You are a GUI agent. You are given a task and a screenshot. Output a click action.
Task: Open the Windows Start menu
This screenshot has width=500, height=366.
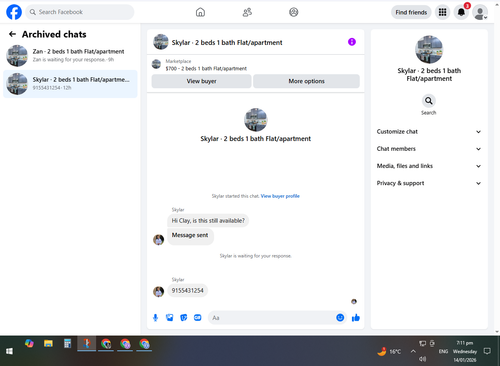[x=9, y=351]
